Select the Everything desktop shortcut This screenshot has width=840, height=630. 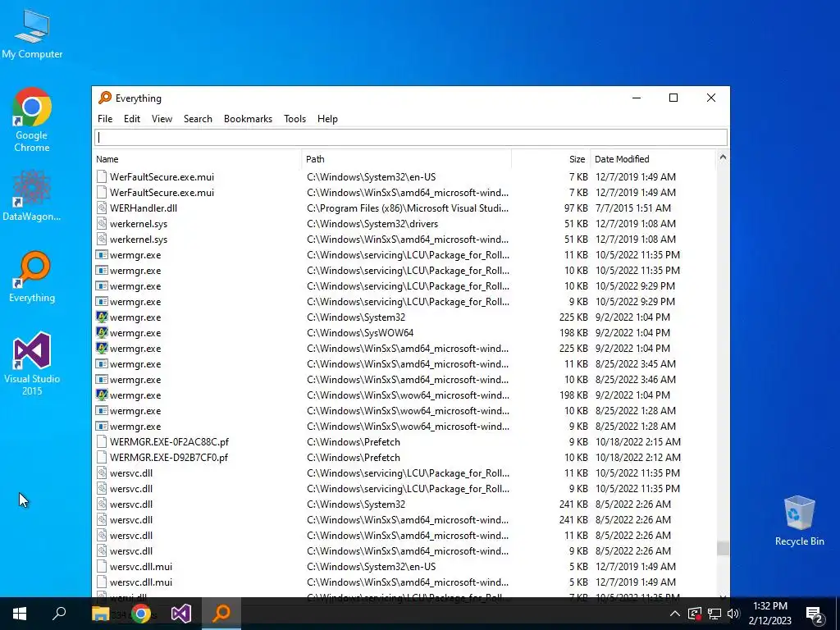click(x=32, y=277)
